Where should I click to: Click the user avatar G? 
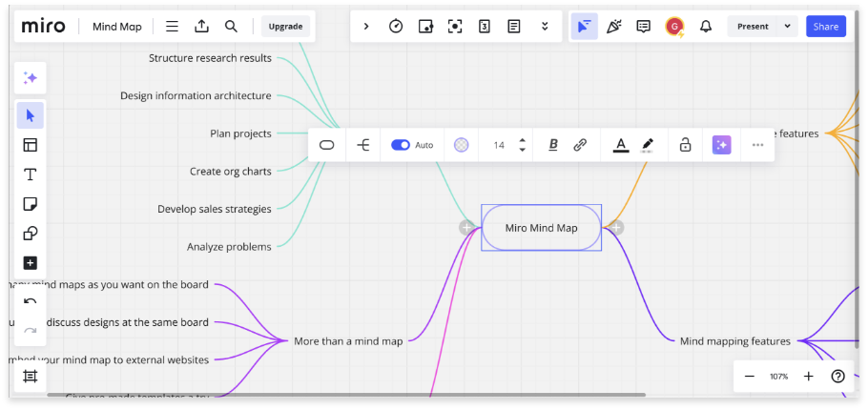pyautogui.click(x=674, y=26)
